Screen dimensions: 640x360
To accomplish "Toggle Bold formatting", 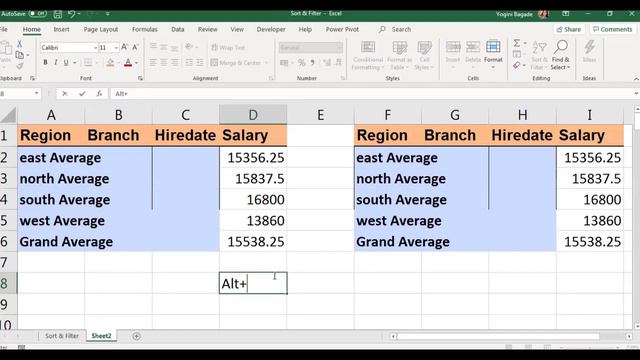I will (x=45, y=62).
